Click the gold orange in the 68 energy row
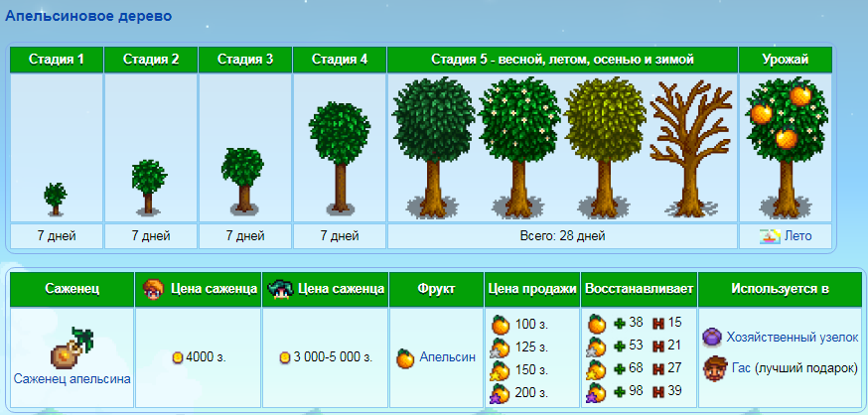Screen dimensions: 868x415 tap(596, 369)
